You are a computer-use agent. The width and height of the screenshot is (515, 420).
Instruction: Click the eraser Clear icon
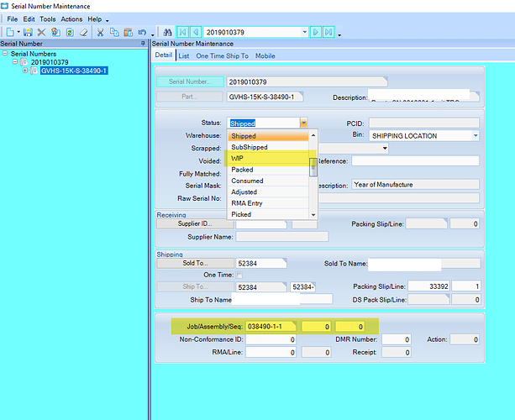pos(82,32)
